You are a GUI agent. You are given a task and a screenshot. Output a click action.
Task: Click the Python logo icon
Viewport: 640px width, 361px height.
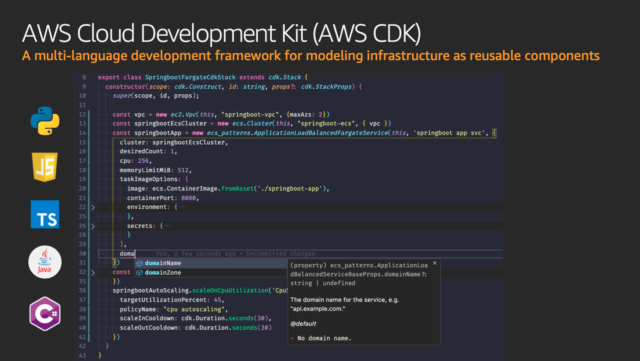[45, 121]
